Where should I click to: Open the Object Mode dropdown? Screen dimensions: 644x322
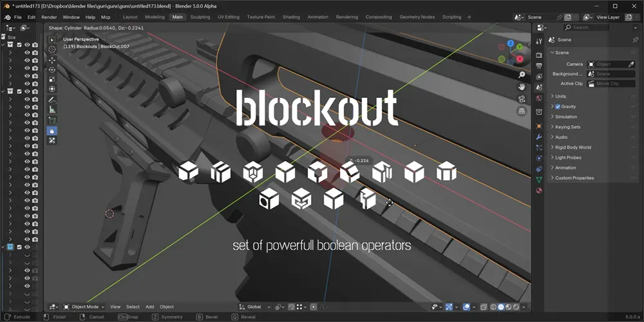84,307
